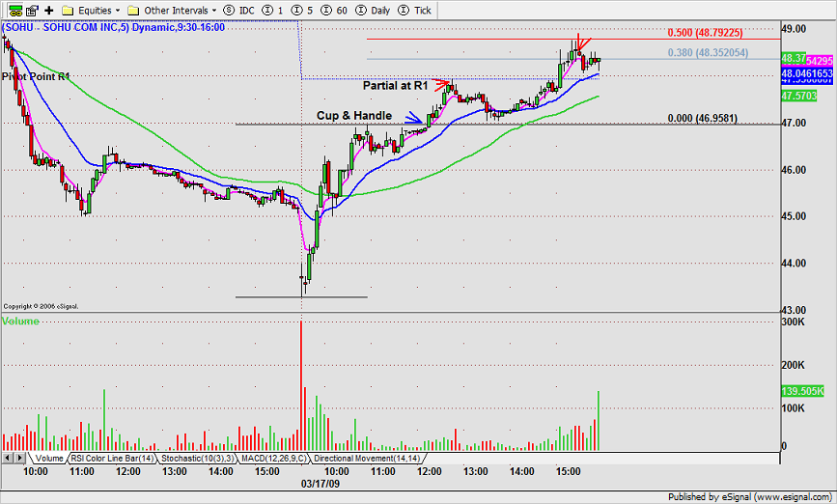Click the left tab scroll arrow

tap(8, 458)
